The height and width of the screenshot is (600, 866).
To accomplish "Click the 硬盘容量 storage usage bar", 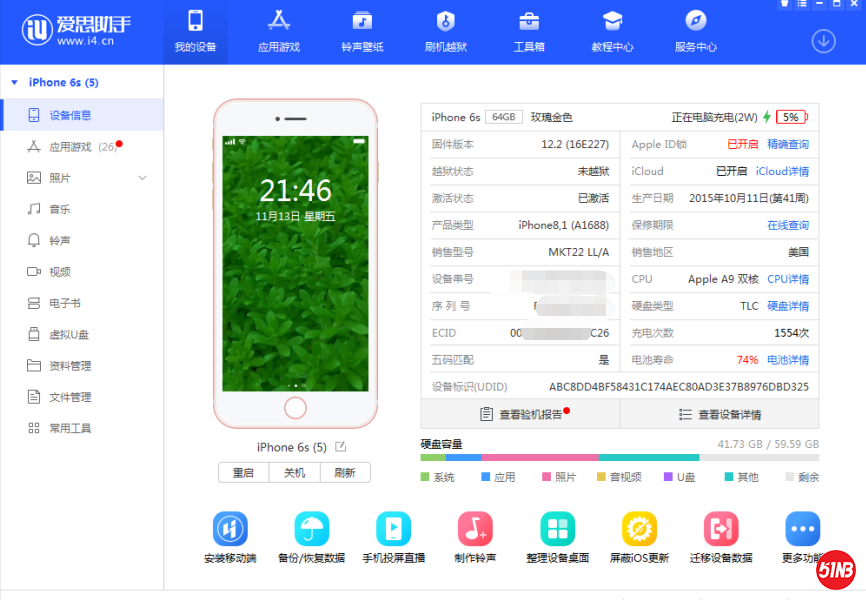I will click(619, 458).
